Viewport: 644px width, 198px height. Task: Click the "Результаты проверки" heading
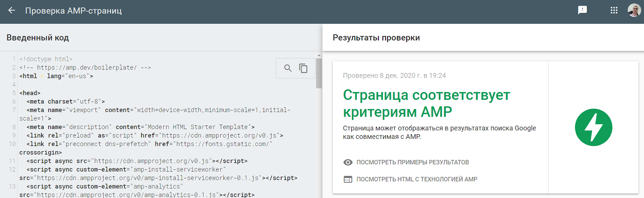pos(376,37)
